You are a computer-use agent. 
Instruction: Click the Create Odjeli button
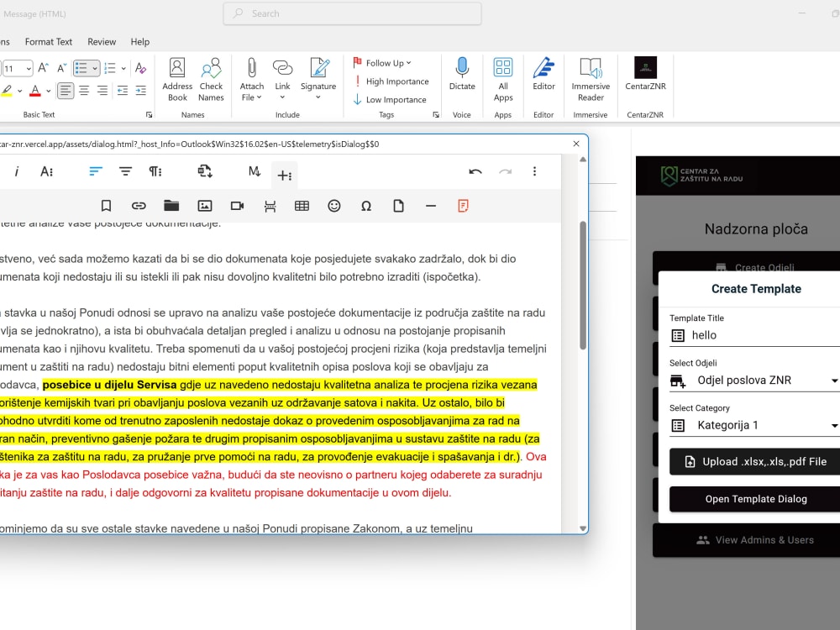(x=746, y=267)
